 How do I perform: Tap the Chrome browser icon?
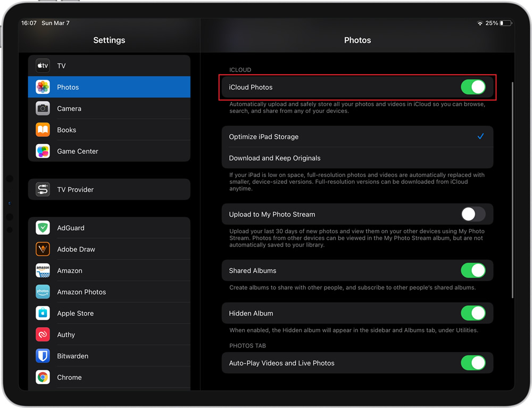(x=43, y=377)
